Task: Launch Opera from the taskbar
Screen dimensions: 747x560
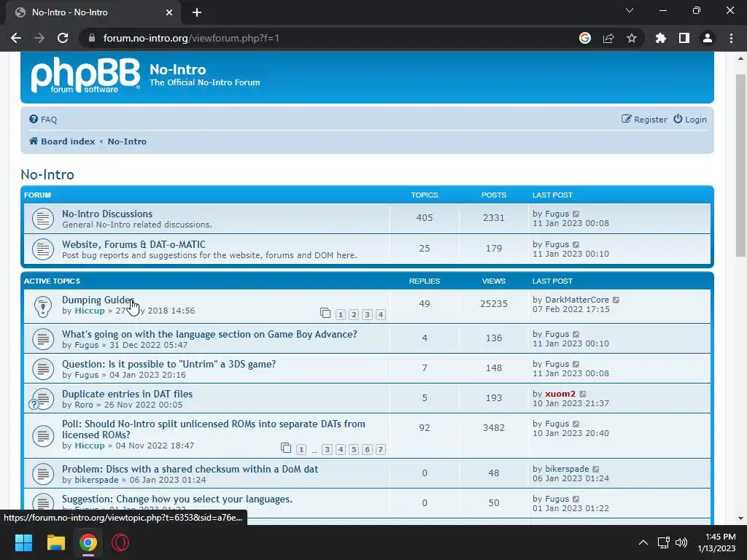Action: [120, 542]
